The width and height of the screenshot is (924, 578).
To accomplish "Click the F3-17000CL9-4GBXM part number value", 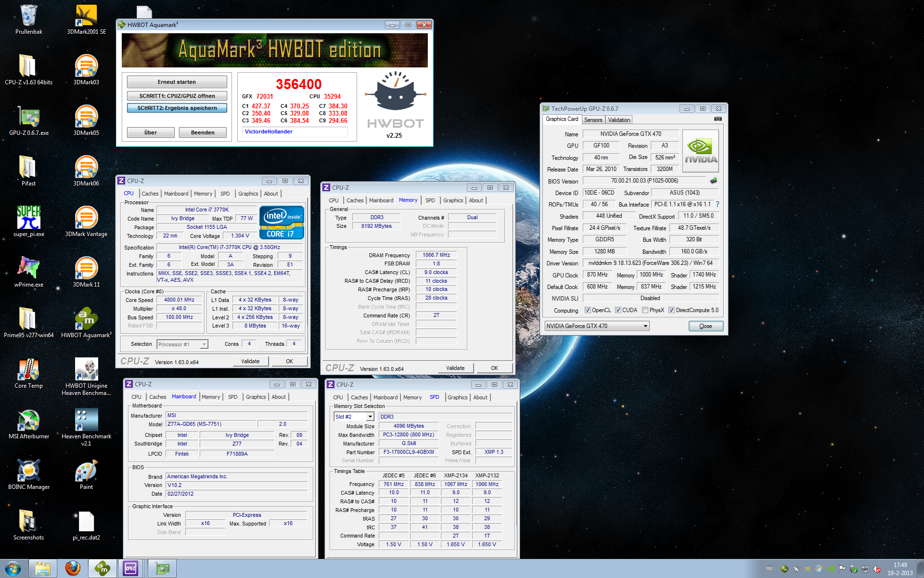I will pos(409,452).
